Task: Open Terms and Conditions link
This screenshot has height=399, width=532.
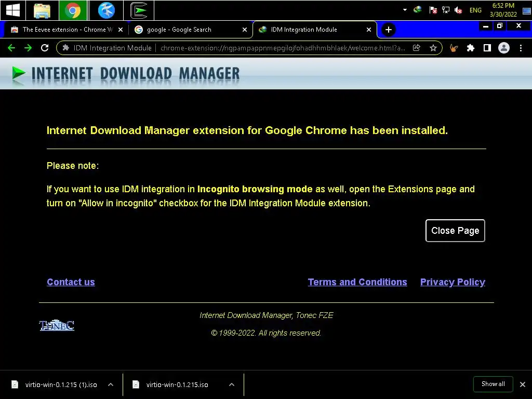Action: (357, 282)
